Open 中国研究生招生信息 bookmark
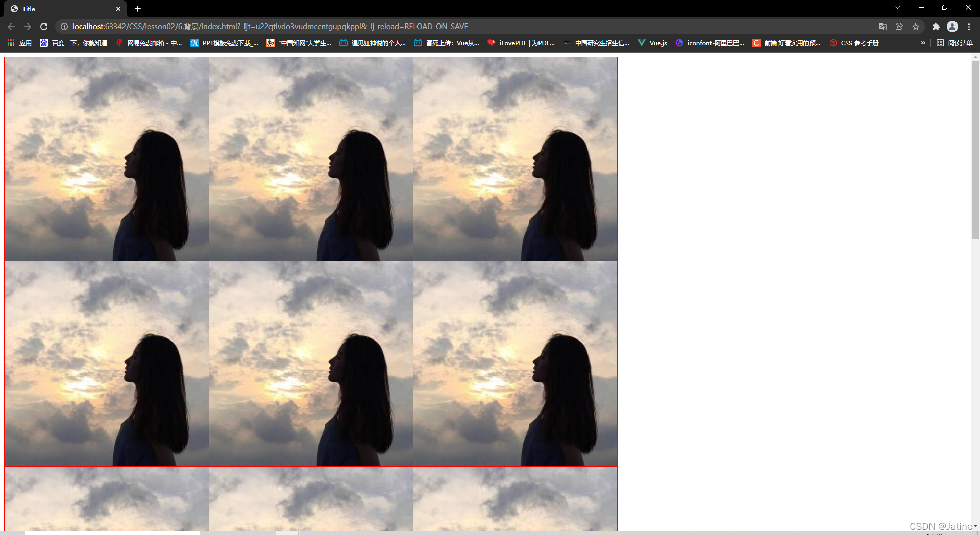The height and width of the screenshot is (535, 980). 597,43
